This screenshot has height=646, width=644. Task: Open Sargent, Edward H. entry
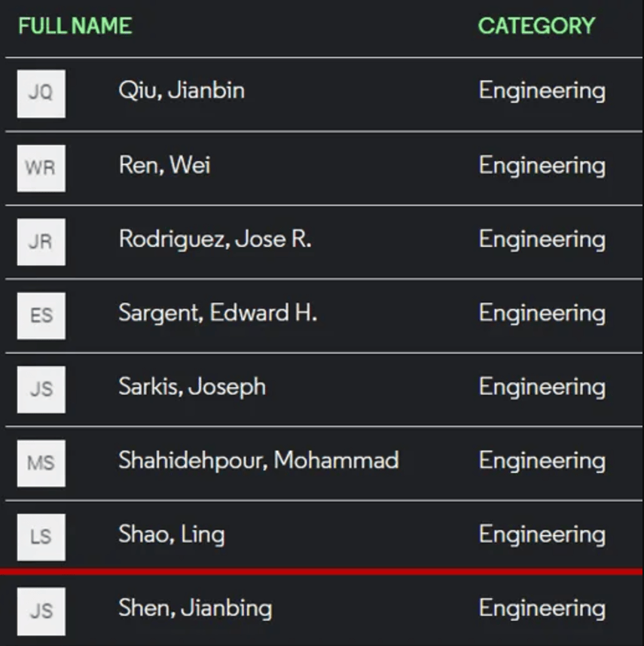coord(217,312)
